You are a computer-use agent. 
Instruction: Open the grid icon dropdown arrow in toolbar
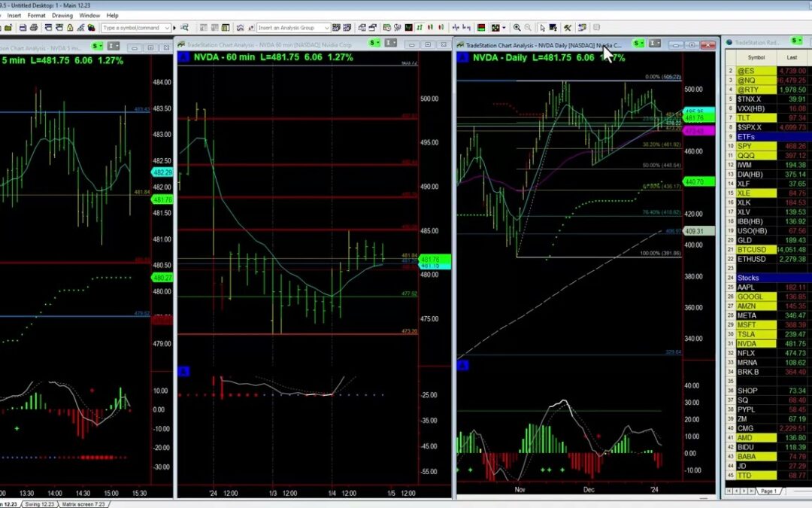pos(504,28)
